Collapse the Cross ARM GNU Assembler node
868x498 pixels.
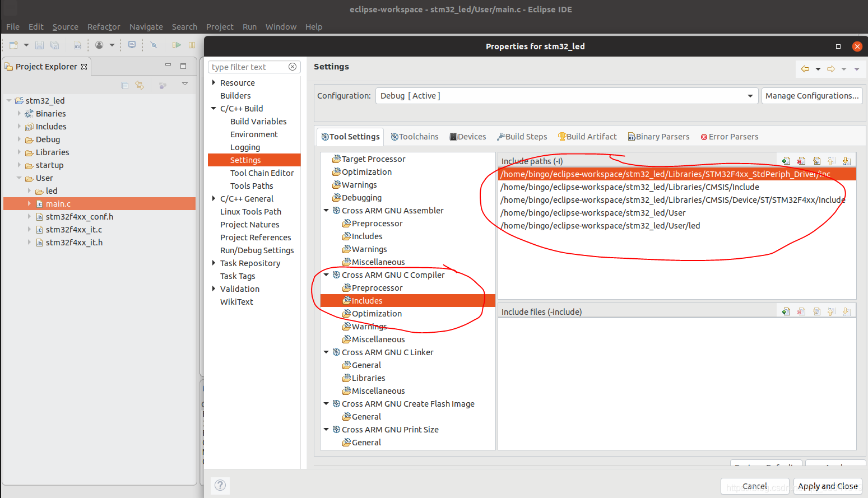tap(326, 211)
